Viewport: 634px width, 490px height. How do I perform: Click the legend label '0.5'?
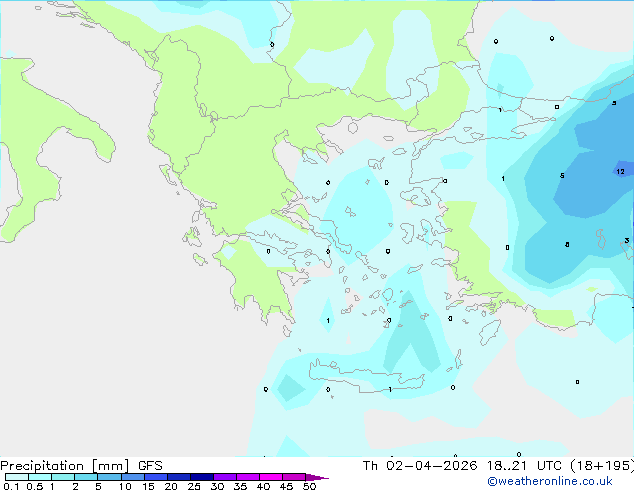[x=35, y=486]
